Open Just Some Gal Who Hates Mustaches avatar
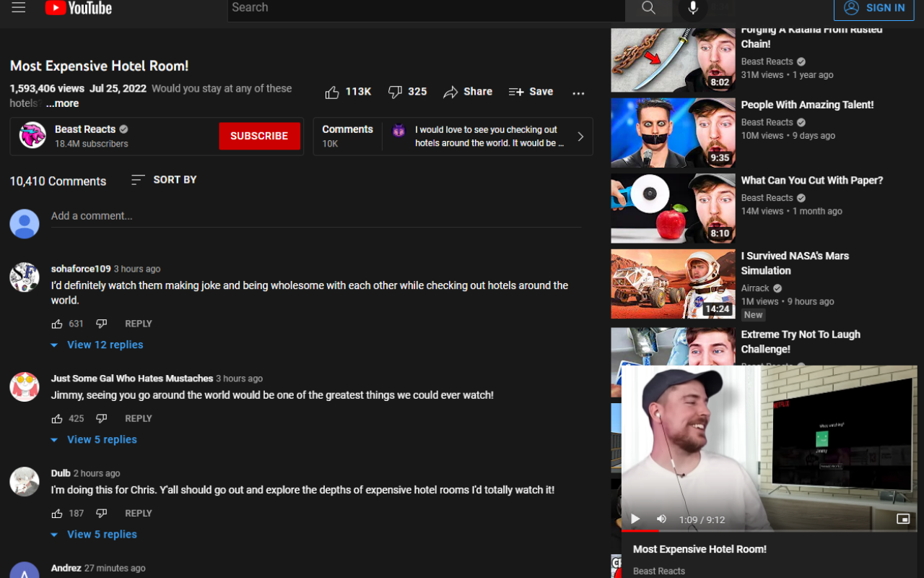924x578 pixels. [x=25, y=387]
